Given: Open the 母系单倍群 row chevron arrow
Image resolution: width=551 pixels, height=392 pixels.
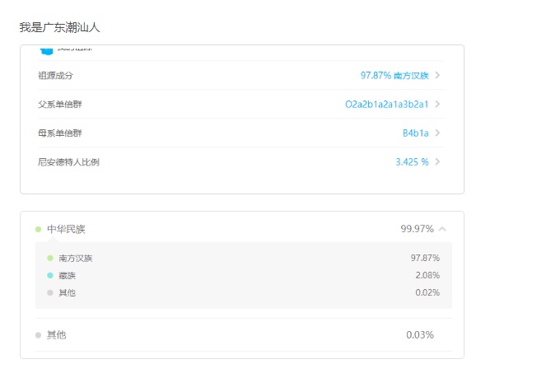Looking at the screenshot, I should click(437, 133).
